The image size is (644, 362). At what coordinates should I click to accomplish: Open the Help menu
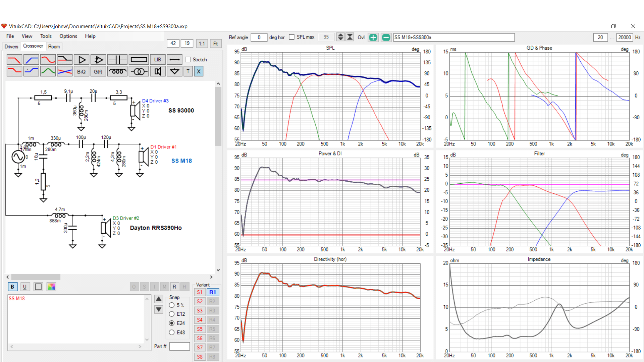tap(90, 36)
